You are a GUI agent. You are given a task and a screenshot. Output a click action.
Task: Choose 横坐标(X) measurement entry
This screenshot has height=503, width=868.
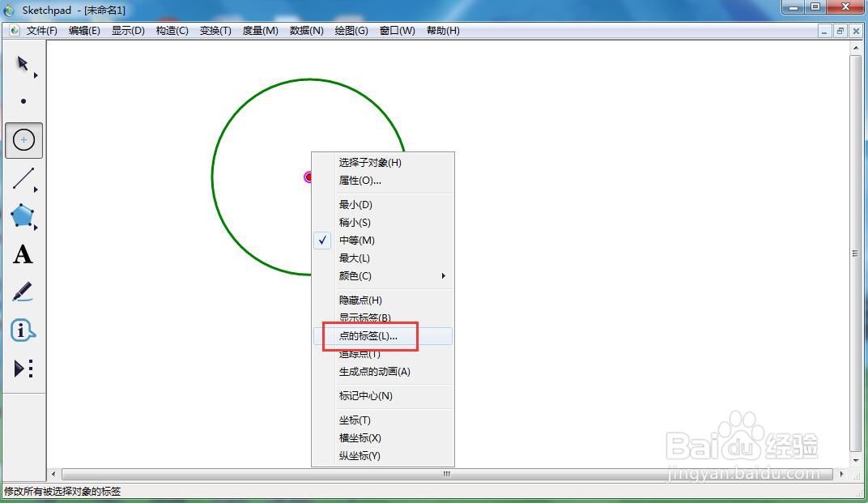(383, 437)
